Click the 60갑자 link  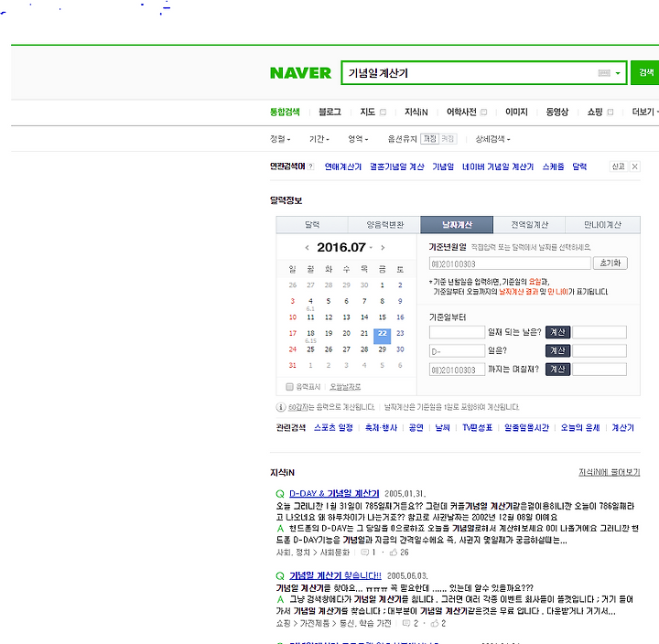click(x=298, y=407)
